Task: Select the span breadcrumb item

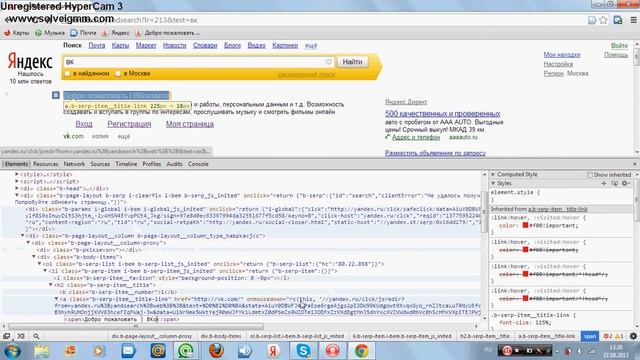Action: click(x=589, y=336)
